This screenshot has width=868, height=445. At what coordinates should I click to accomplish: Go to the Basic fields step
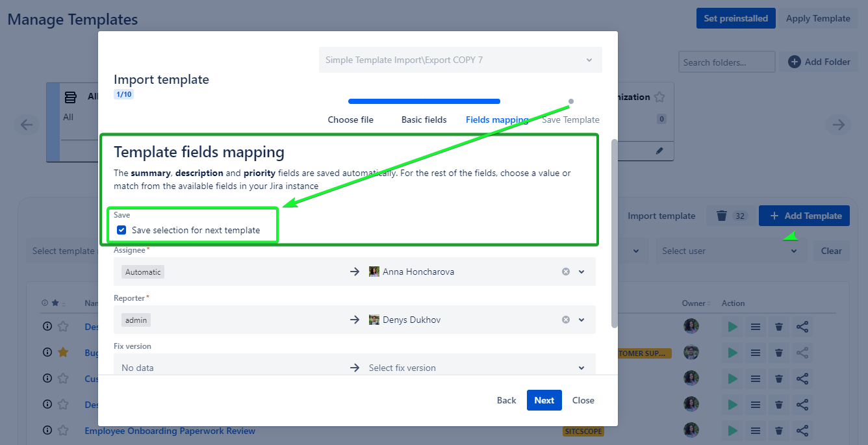[x=424, y=120]
